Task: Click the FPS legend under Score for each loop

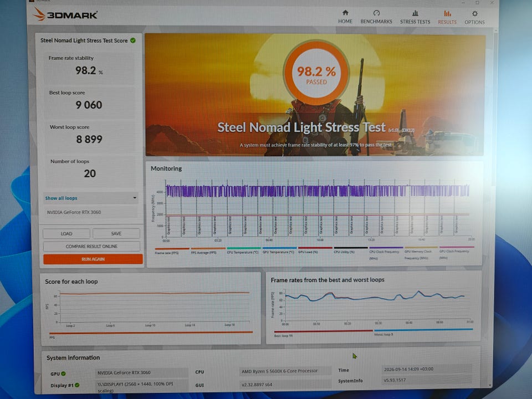Action: tap(151, 332)
